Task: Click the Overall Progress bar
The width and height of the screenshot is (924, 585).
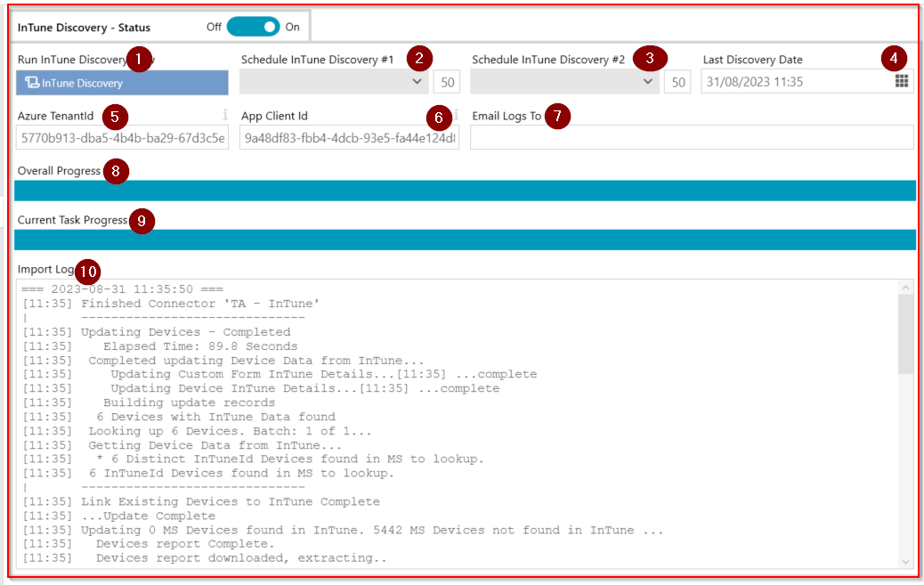Action: [465, 191]
